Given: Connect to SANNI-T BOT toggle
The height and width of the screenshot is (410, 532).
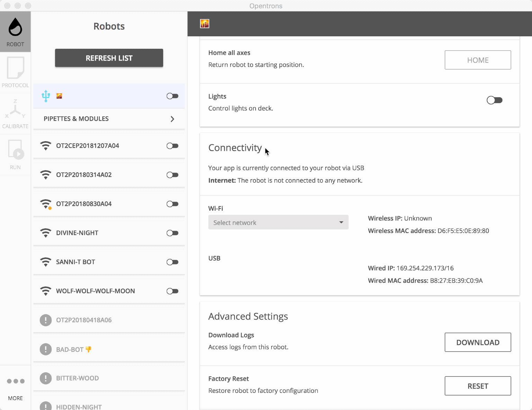Looking at the screenshot, I should [172, 262].
